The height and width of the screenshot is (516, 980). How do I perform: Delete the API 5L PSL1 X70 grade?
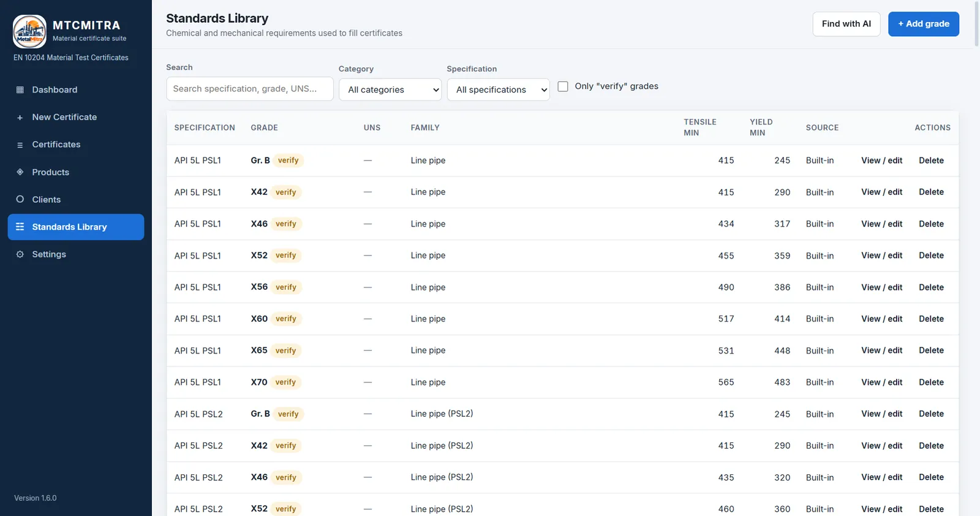[x=931, y=382]
